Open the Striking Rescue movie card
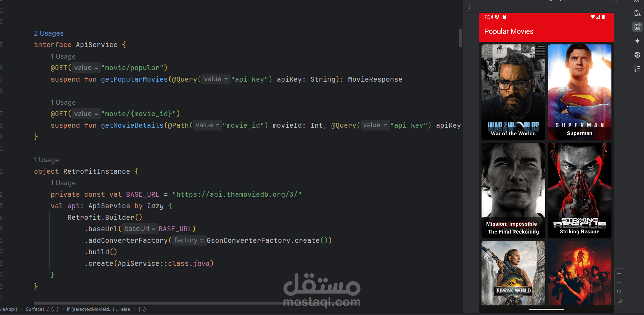Viewport: 644px width, 315px height. (579, 190)
